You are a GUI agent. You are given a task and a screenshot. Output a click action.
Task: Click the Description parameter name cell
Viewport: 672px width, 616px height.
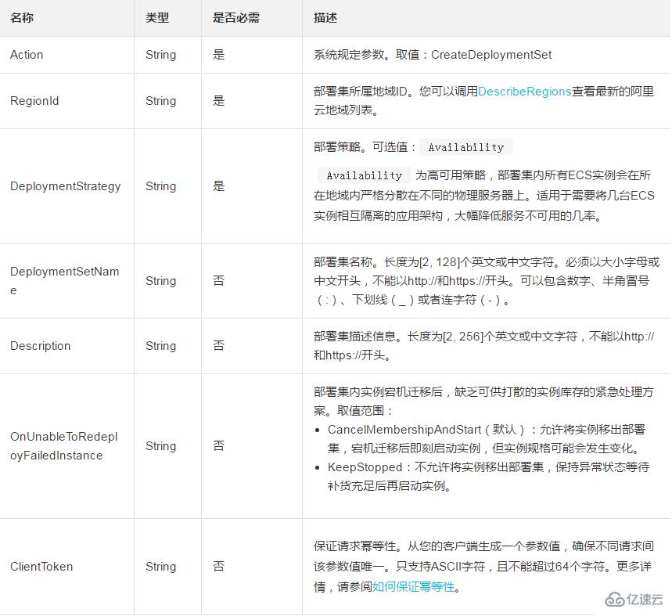(40, 346)
